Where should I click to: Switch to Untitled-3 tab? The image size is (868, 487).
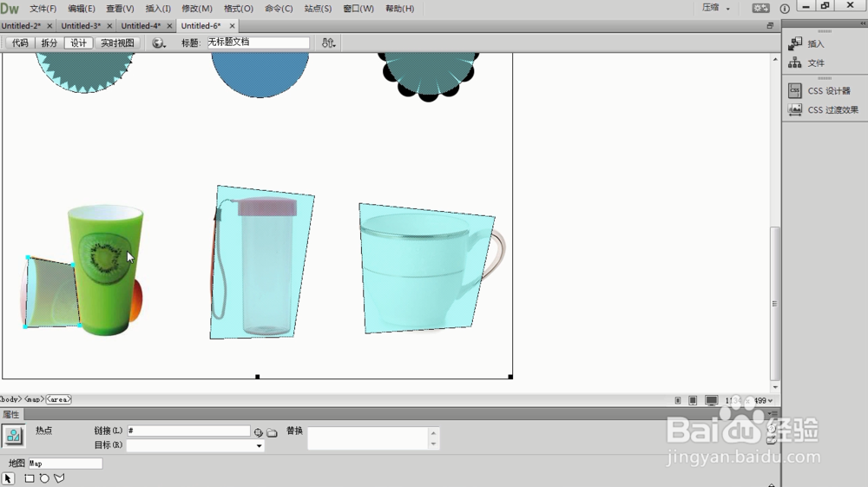pos(81,25)
